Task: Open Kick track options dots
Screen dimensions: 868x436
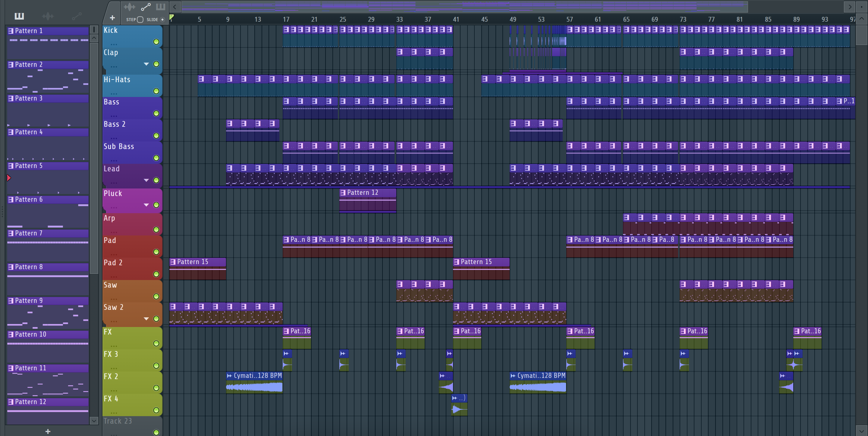Action: pyautogui.click(x=114, y=44)
